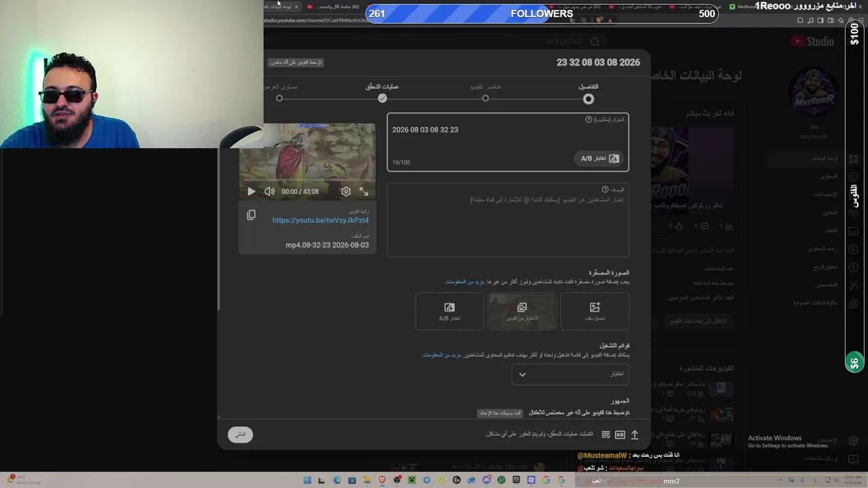Choose the upload file thumbnail option
The image size is (868, 488).
[x=595, y=311]
